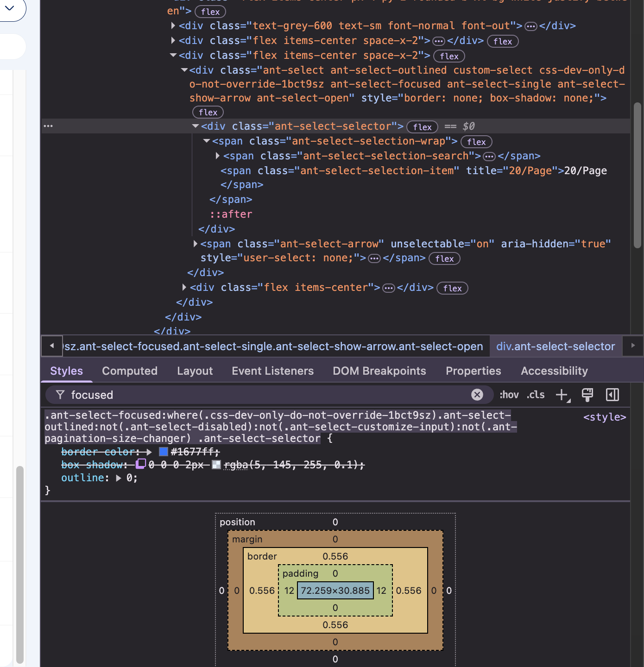Open the box-shadow editor swatch icon
The height and width of the screenshot is (667, 644).
(141, 464)
